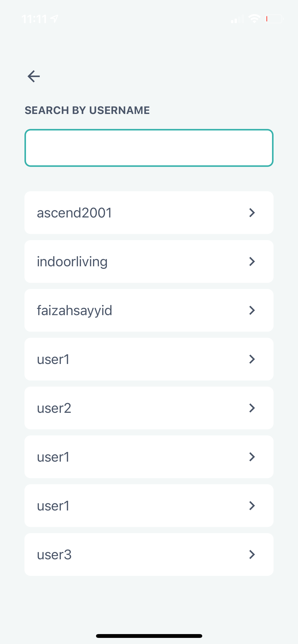Viewport: 298px width, 644px height.
Task: Tap the low battery indicator
Action: click(x=274, y=19)
